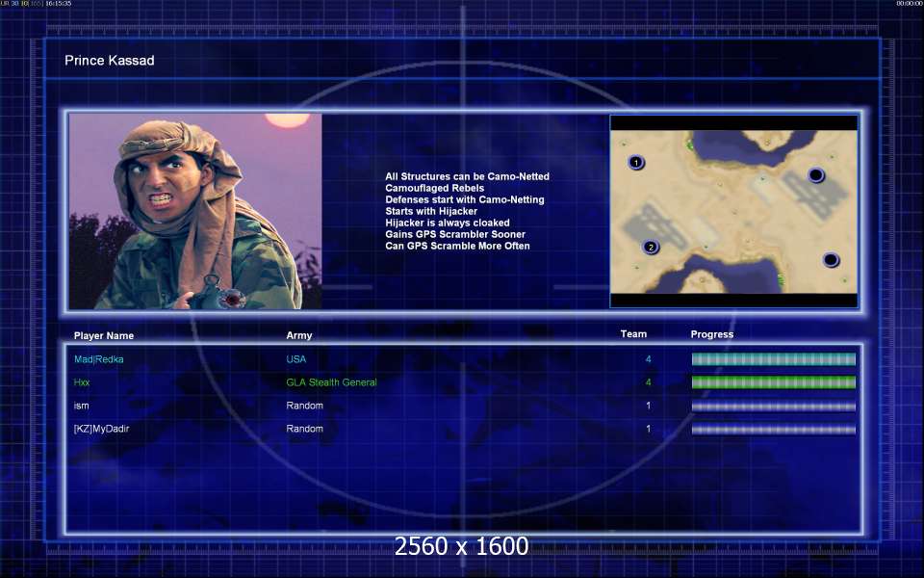Click the "Progress" column header

[712, 334]
